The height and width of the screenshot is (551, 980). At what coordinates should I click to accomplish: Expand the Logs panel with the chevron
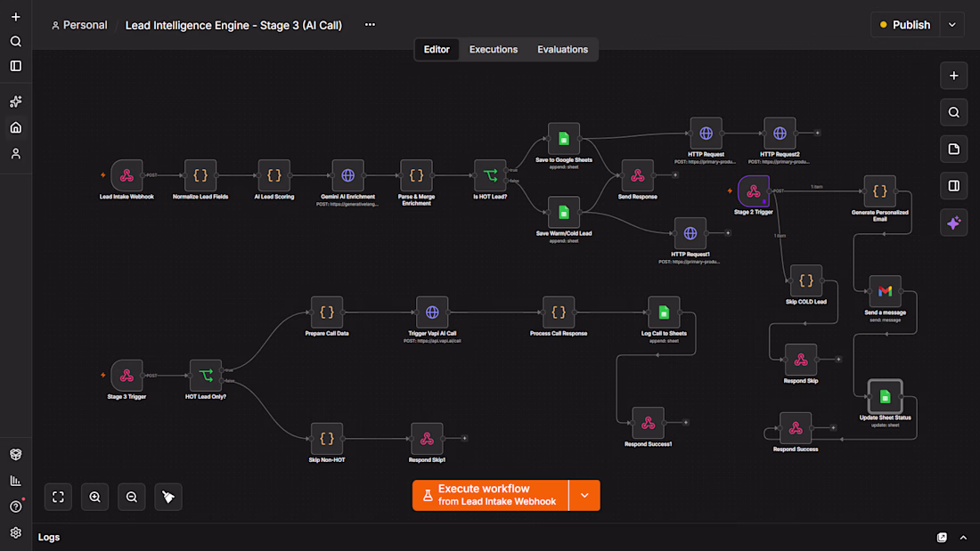click(963, 538)
